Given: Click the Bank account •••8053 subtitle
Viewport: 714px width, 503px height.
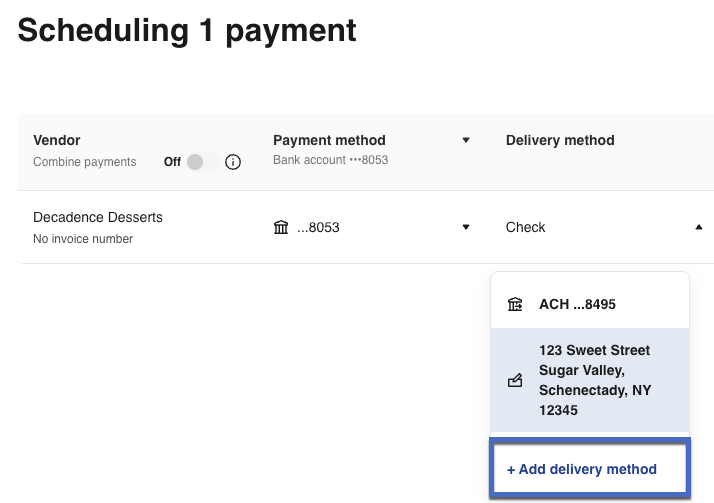Looking at the screenshot, I should 330,160.
